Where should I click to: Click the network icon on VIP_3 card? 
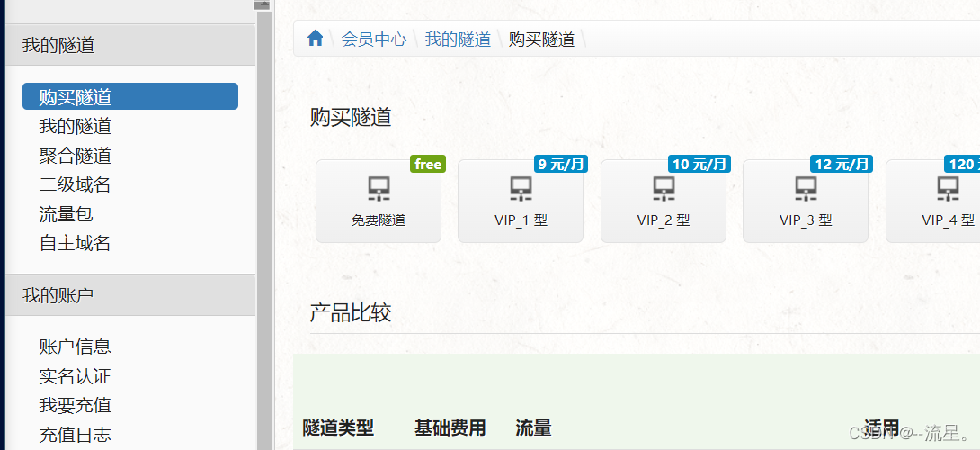[806, 189]
